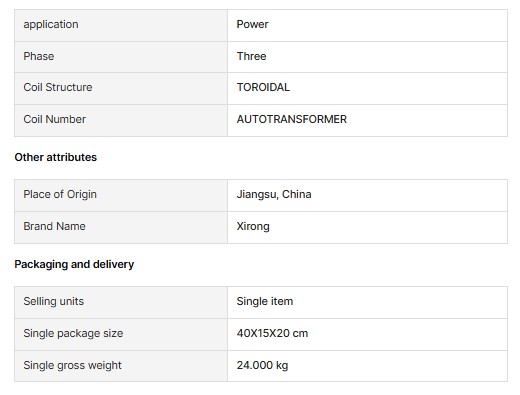Click the Brand Name label
This screenshot has width=520, height=395.
[x=54, y=226]
